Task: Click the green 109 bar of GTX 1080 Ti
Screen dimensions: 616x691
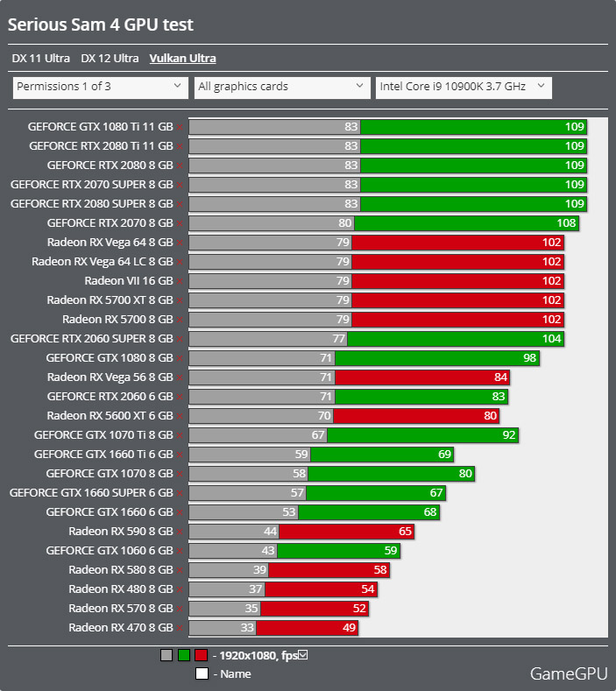Action: point(473,127)
